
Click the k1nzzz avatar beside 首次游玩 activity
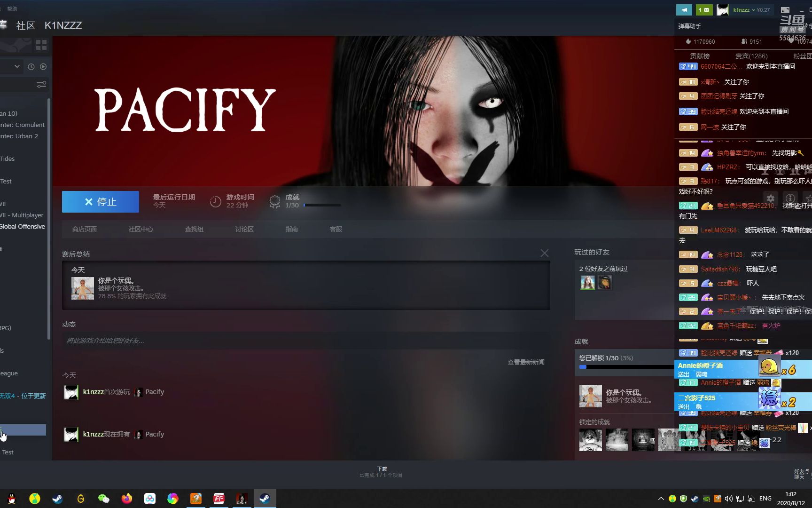71,392
